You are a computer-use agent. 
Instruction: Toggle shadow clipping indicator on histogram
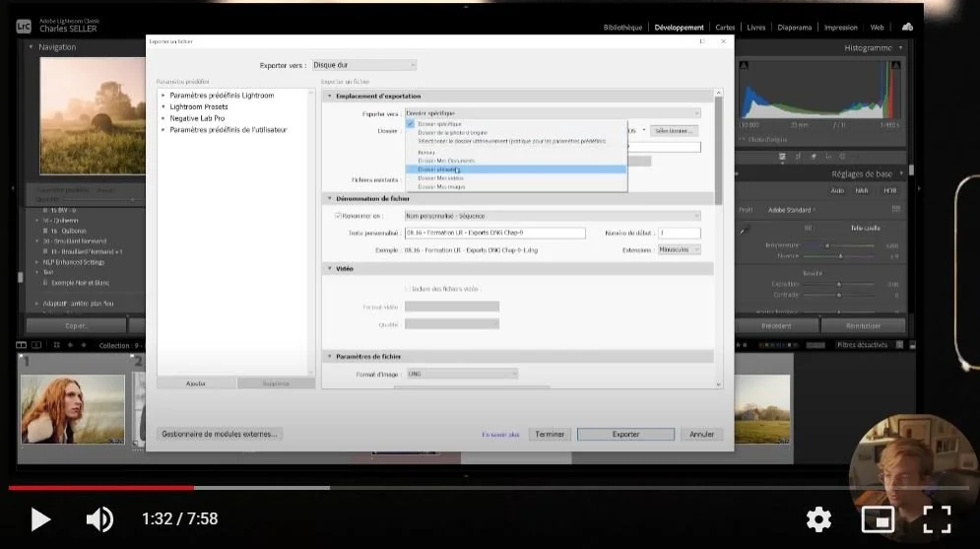tap(744, 65)
